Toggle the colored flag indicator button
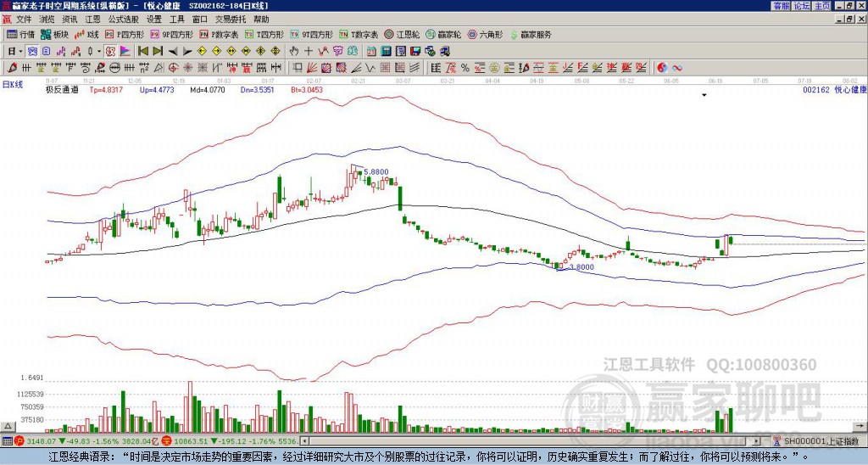Viewport: 868px width, 465px height. 125,52
